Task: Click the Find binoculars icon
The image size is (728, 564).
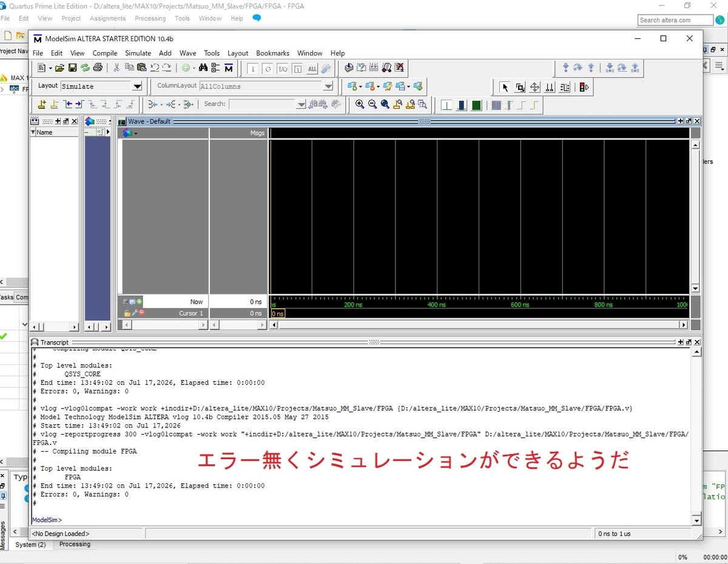Action: 203,68
